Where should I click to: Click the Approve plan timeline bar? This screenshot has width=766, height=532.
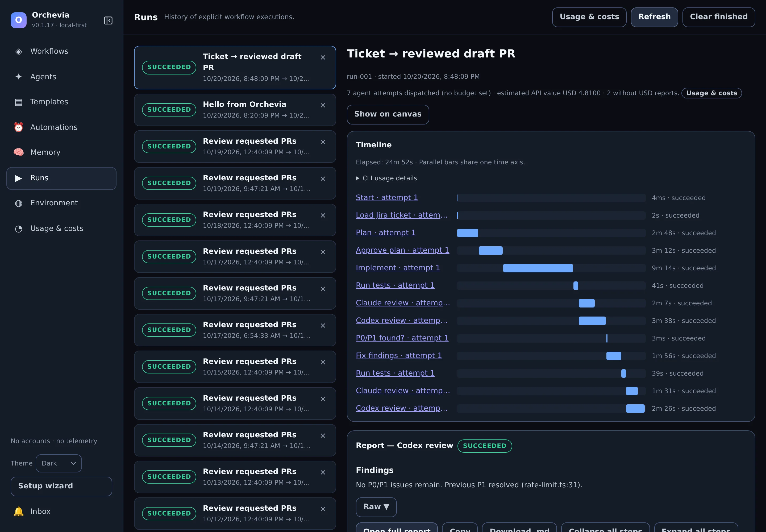coord(490,250)
